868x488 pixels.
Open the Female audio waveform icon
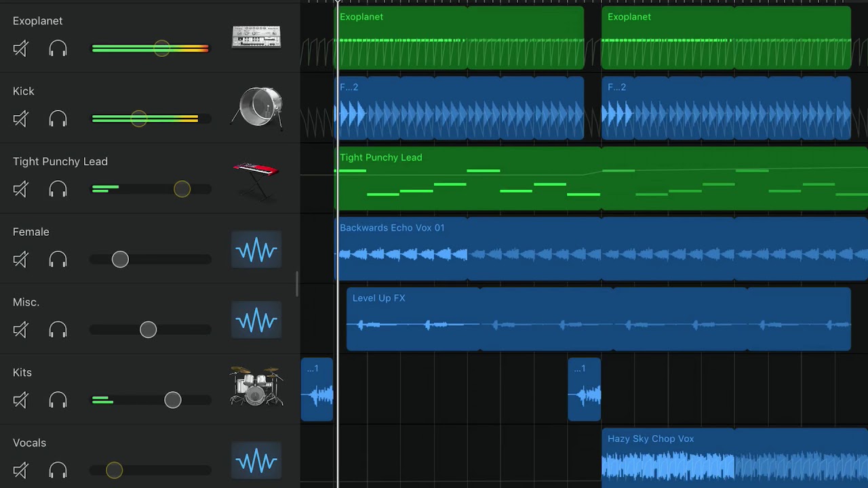click(256, 250)
